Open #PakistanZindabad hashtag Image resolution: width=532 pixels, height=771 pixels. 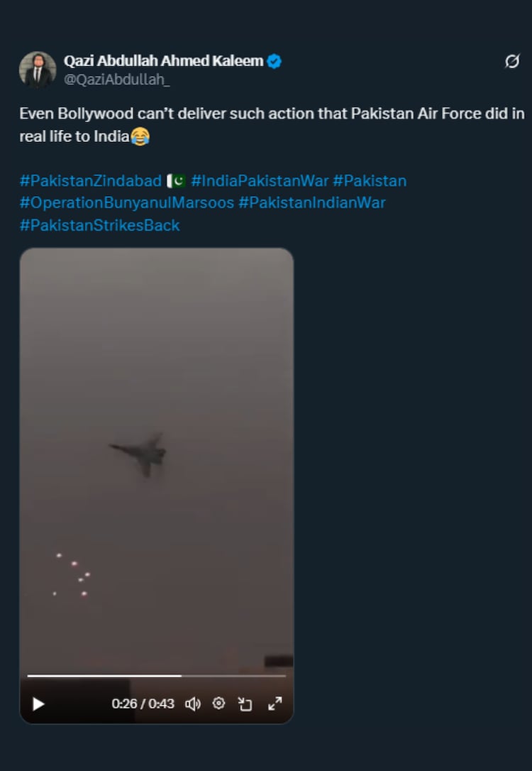[x=90, y=181]
